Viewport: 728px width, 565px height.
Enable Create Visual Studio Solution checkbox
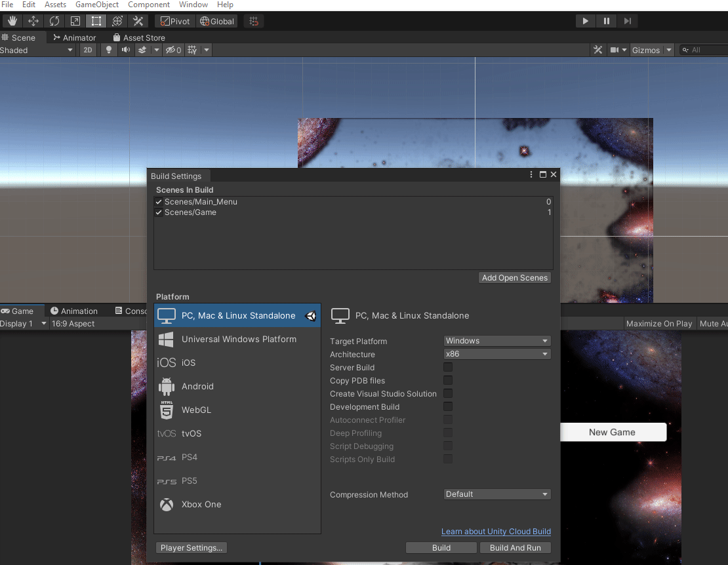pos(447,393)
